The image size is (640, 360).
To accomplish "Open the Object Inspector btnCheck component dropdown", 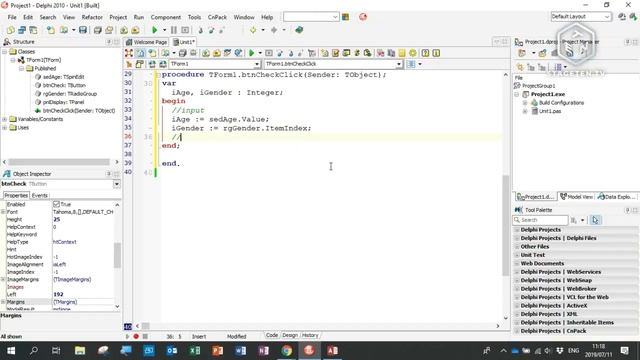I will tap(116, 184).
